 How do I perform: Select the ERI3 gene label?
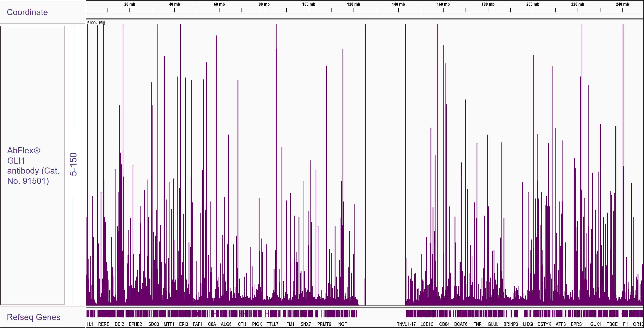pyautogui.click(x=184, y=324)
